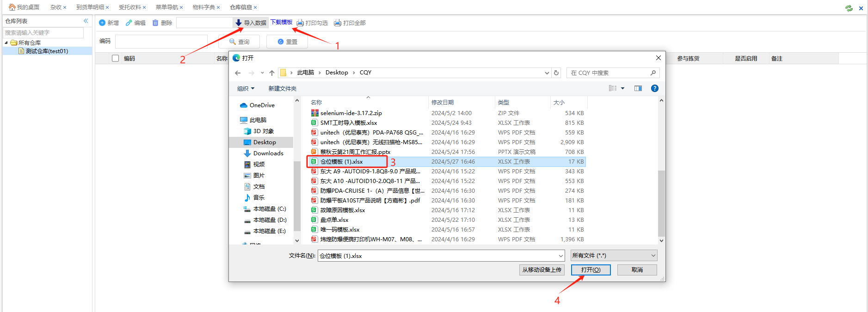868x312 pixels.
Task: Check the select-all checkbox beside 编码 header
Action: coord(116,58)
